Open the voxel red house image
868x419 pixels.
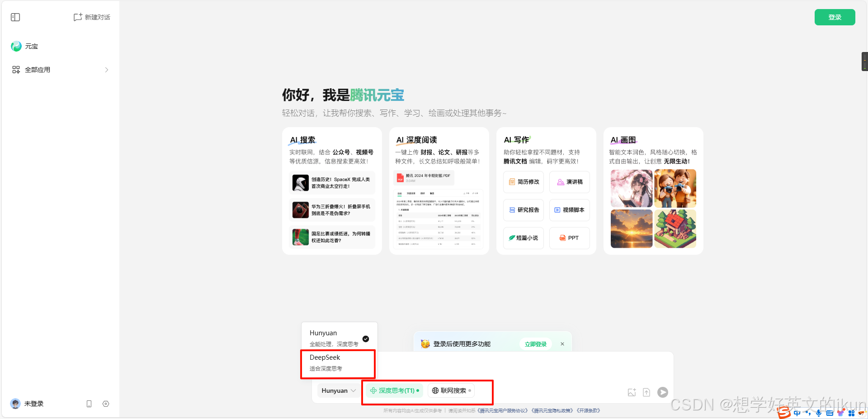tap(675, 229)
